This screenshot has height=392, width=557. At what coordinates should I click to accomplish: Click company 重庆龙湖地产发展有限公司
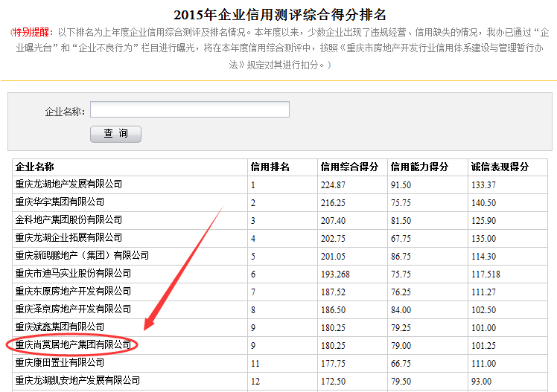point(69,184)
